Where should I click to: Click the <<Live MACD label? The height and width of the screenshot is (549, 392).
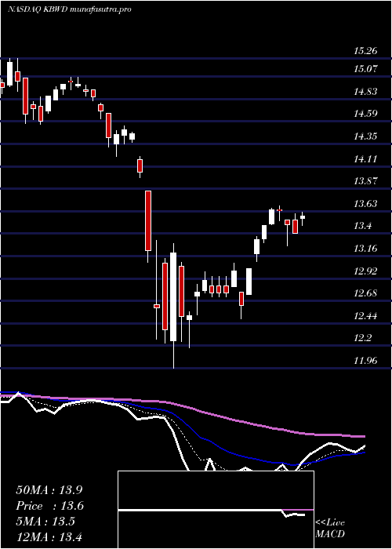pyautogui.click(x=330, y=529)
